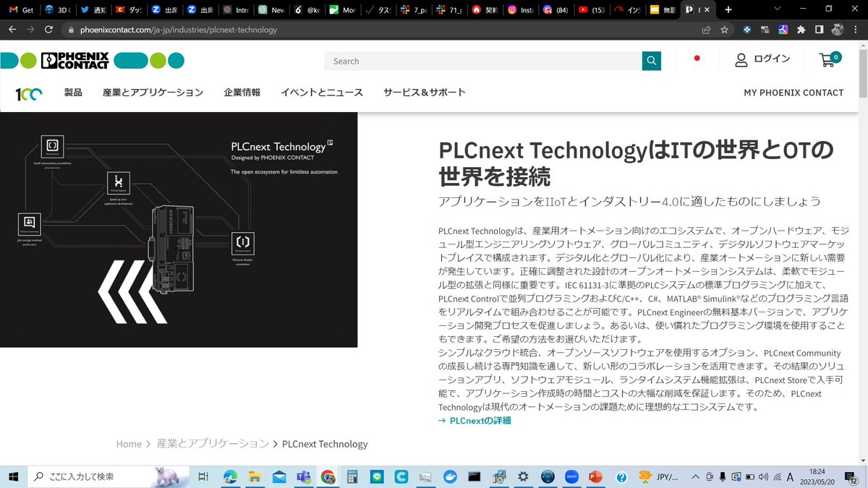868x488 pixels.
Task: Open the Mail app in taskbar
Action: (x=279, y=476)
